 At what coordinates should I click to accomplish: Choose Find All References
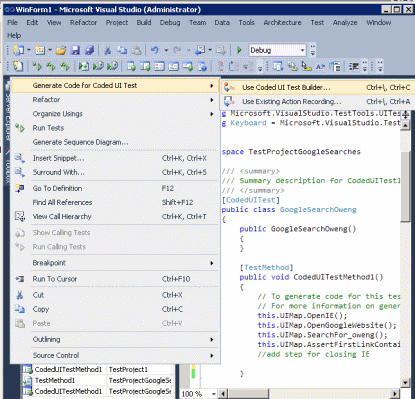click(x=115, y=203)
